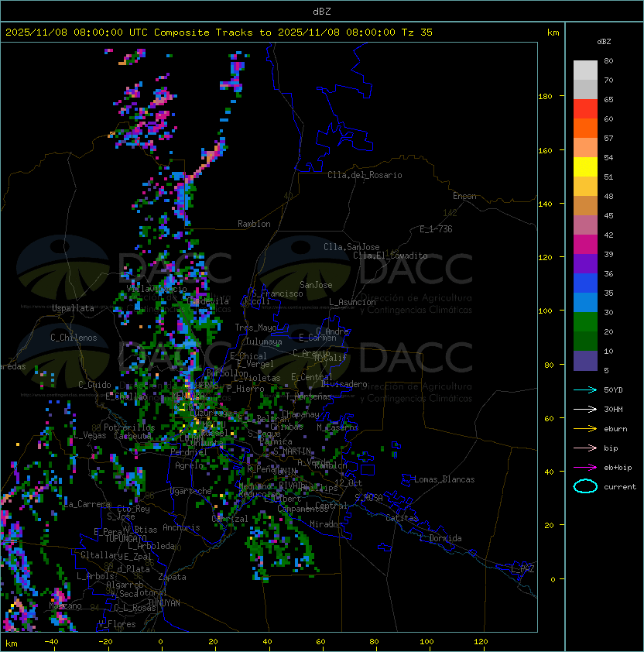Click the 'C_Guido' place label

coord(94,385)
